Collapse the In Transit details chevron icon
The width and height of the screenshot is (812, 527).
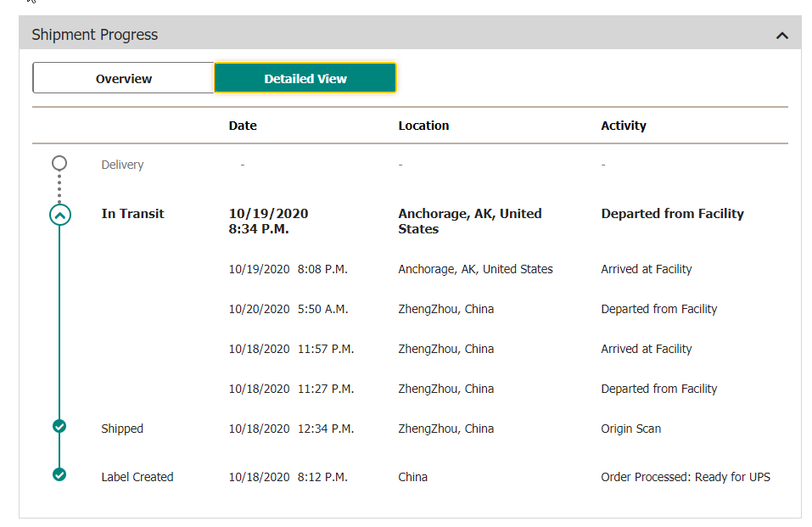click(x=60, y=215)
